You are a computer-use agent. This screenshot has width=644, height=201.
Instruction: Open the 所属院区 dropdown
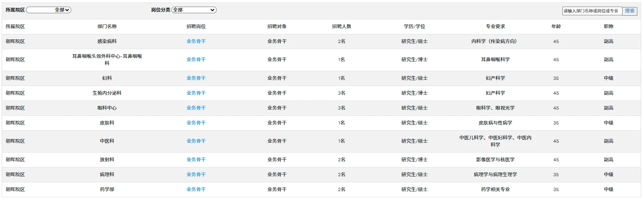[49, 10]
